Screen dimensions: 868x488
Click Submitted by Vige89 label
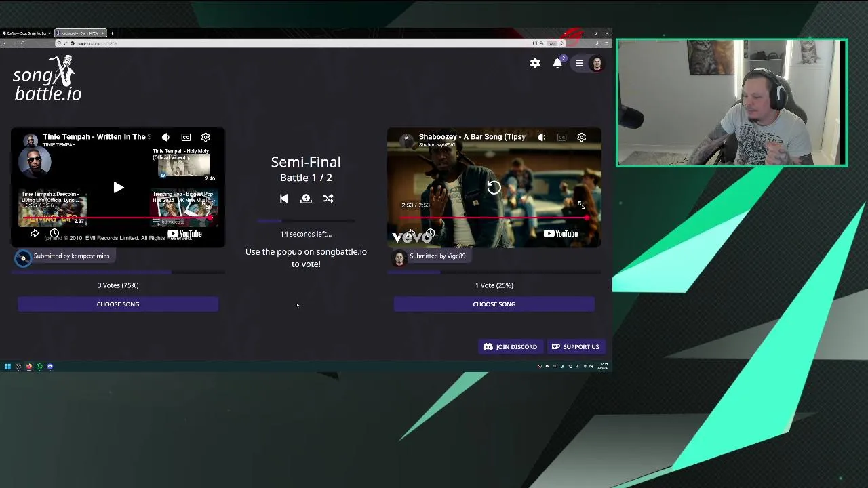click(437, 256)
